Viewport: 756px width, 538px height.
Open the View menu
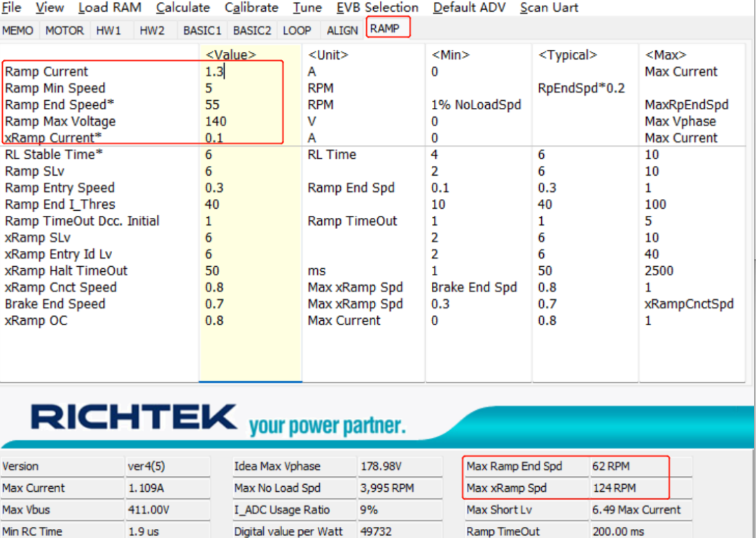pyautogui.click(x=49, y=8)
